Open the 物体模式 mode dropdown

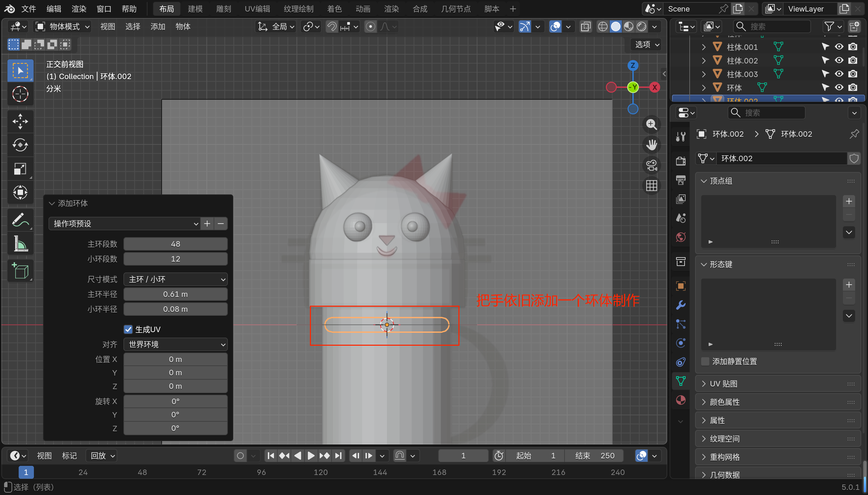[63, 26]
